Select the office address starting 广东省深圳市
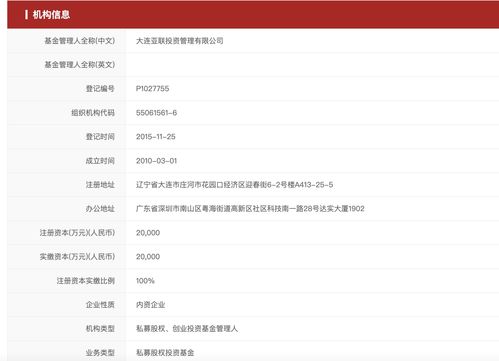 (250, 209)
